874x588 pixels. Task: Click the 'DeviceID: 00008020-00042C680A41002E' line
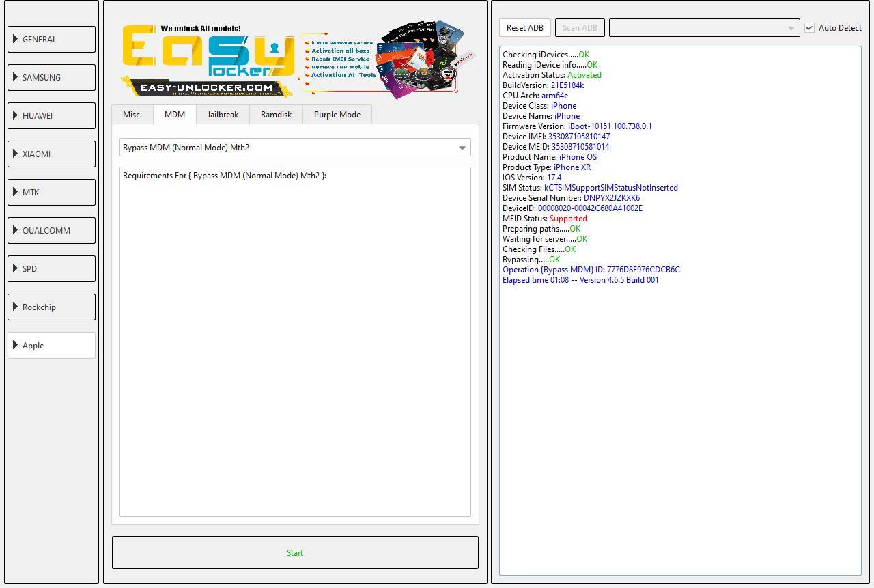[x=572, y=208]
